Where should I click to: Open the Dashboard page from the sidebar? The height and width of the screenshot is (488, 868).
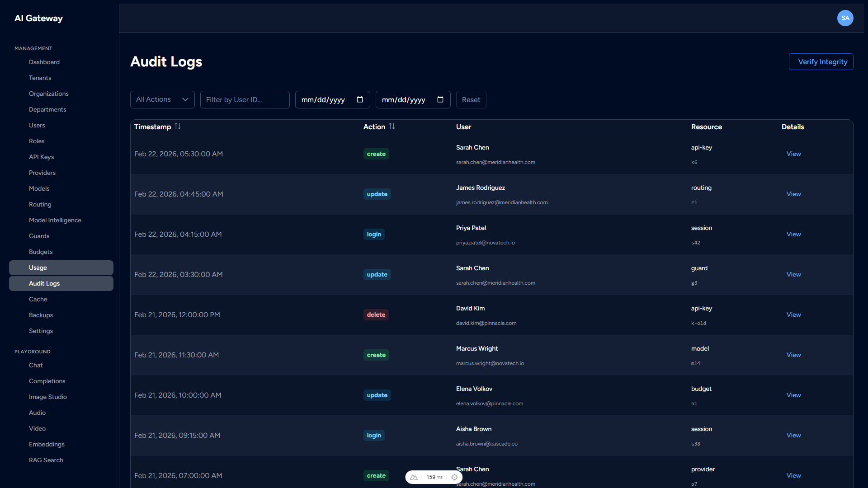point(44,62)
